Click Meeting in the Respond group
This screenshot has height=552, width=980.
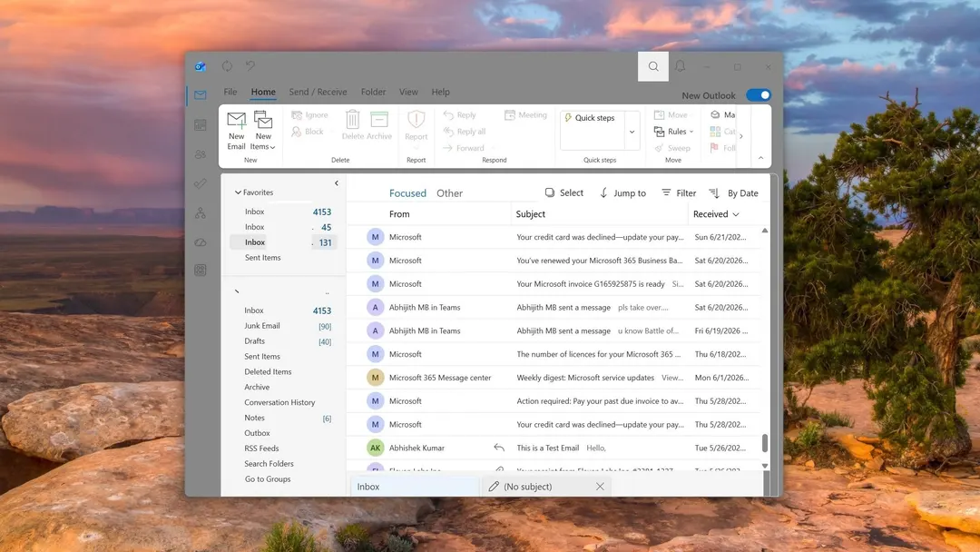click(525, 115)
